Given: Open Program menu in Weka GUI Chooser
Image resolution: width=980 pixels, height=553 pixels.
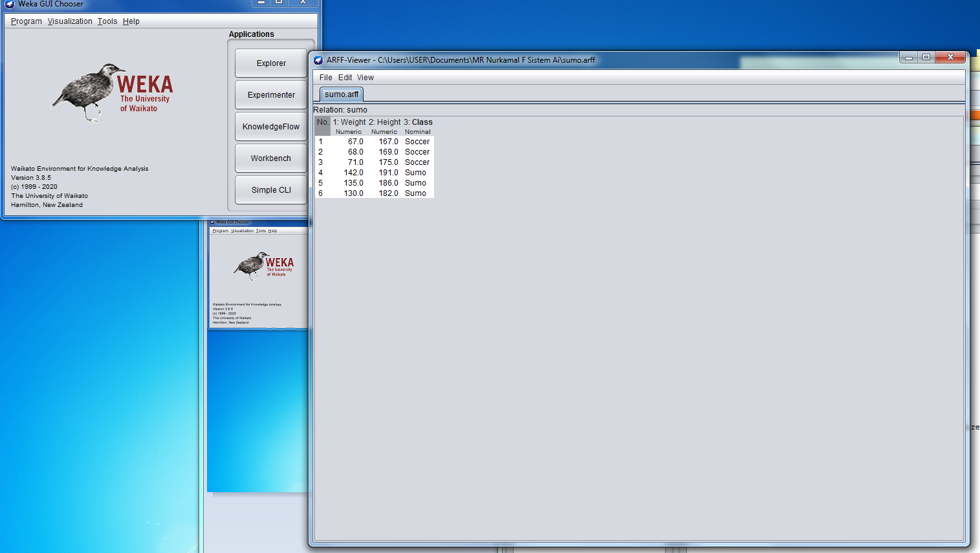Looking at the screenshot, I should pyautogui.click(x=27, y=21).
